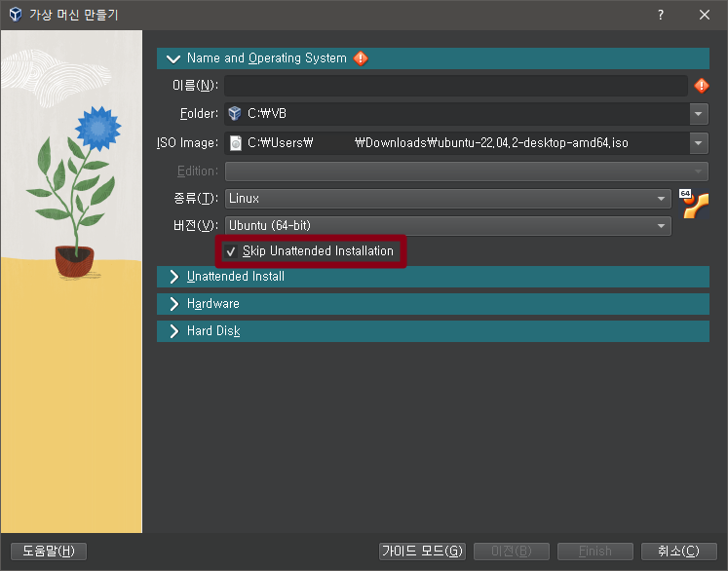Click the warning icon in the Name and Operating System header
This screenshot has width=728, height=571.
click(361, 58)
